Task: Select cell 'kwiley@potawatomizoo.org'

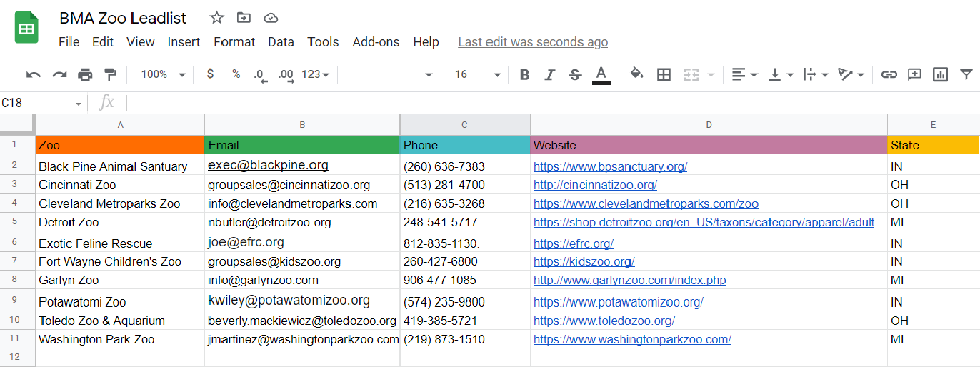Action: [x=302, y=301]
